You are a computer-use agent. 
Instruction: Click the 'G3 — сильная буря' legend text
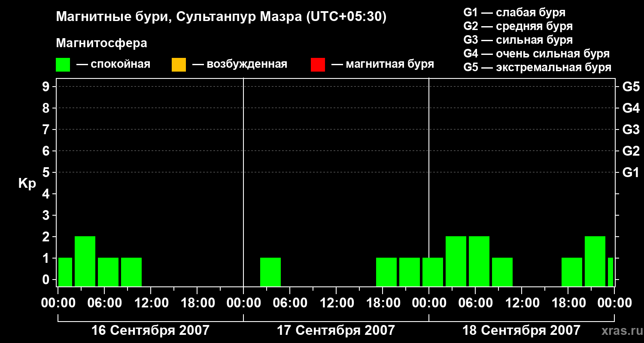tap(518, 40)
